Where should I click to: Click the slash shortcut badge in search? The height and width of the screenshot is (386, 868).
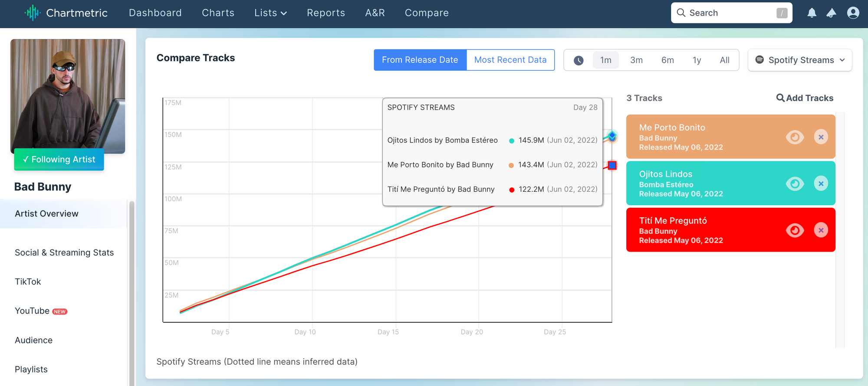coord(782,13)
